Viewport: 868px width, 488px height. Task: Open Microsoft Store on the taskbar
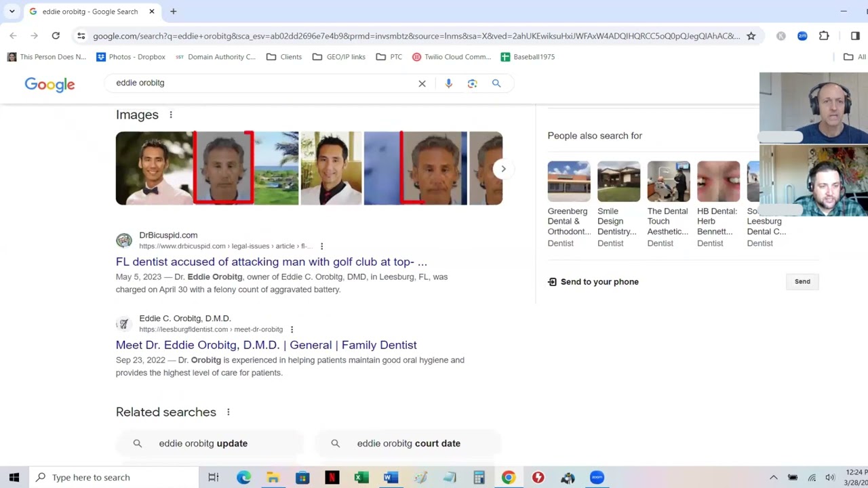point(302,477)
